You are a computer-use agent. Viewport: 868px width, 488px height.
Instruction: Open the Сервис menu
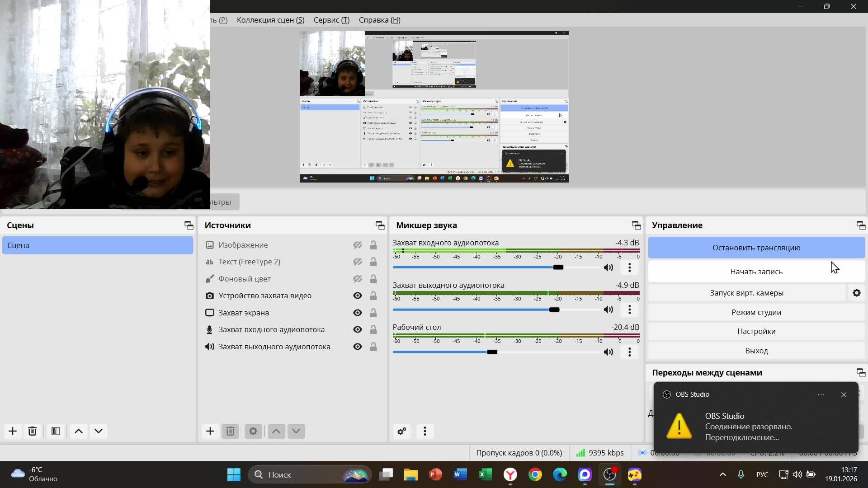point(331,20)
